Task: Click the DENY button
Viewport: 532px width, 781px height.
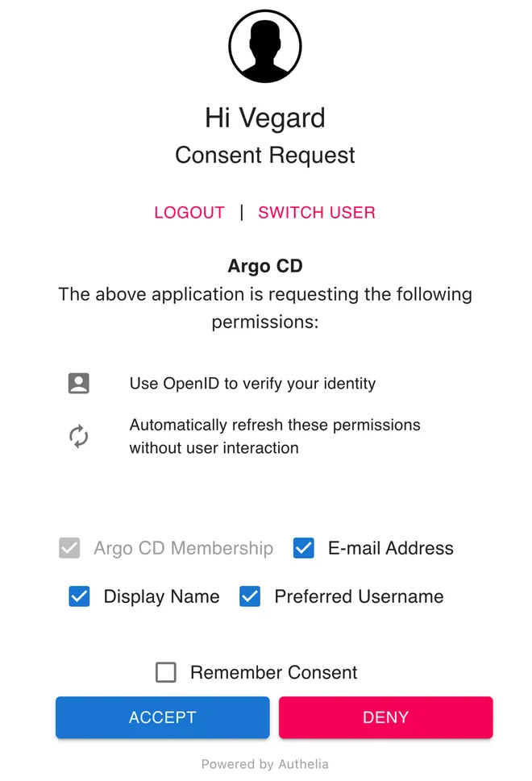Action: [385, 717]
